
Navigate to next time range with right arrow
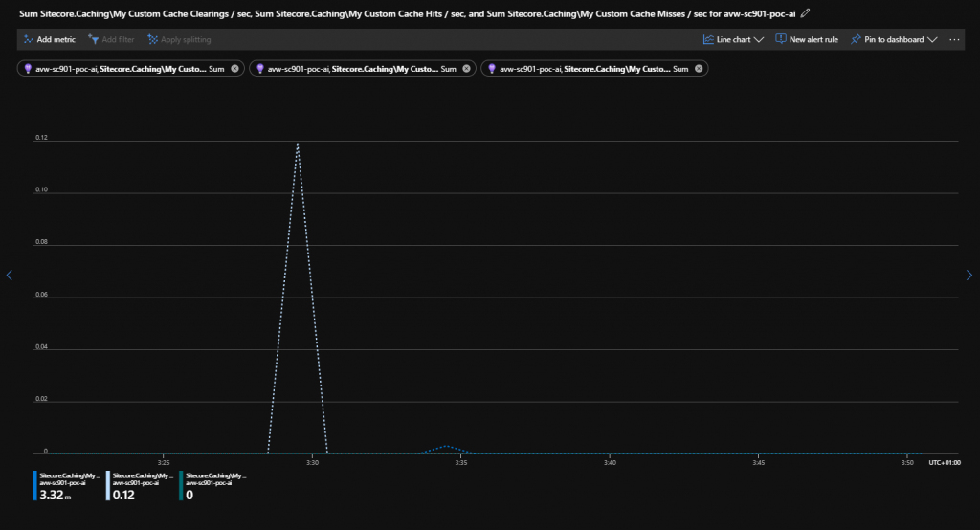(969, 276)
